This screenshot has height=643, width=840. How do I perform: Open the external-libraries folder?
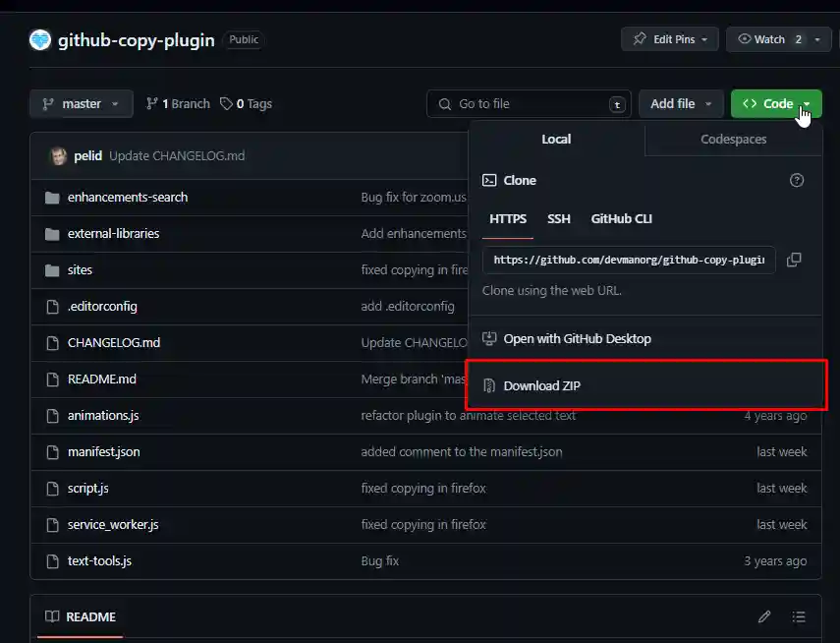(114, 233)
